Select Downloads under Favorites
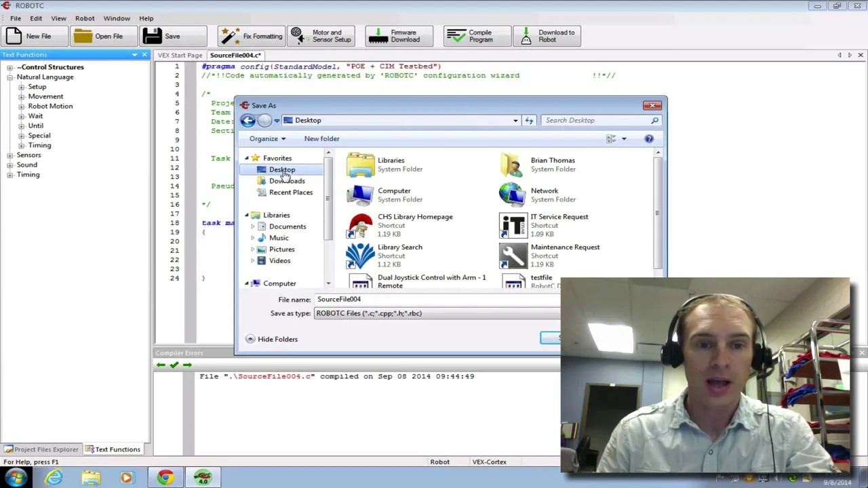Image resolution: width=868 pixels, height=488 pixels. point(287,181)
